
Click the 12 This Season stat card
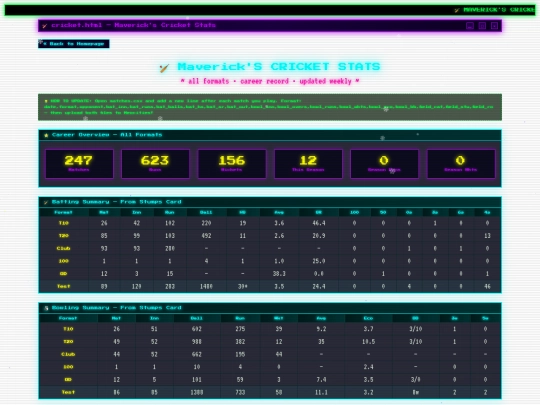[x=308, y=164]
